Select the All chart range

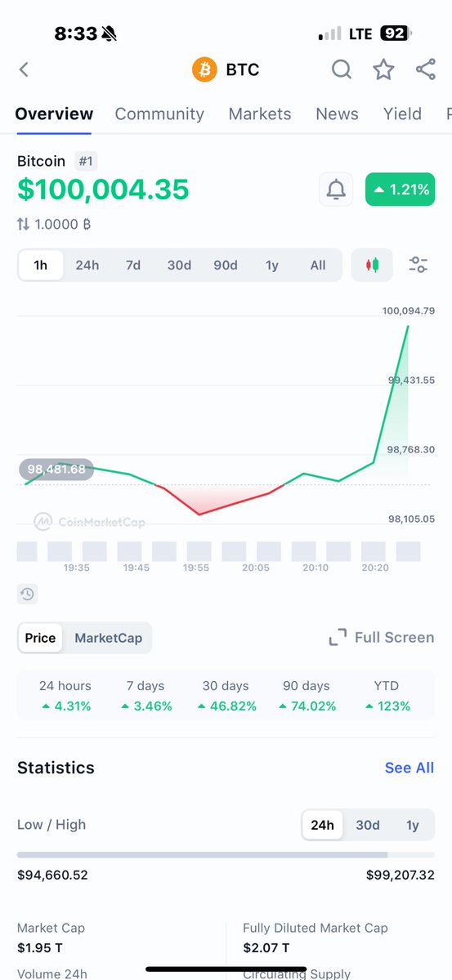(x=318, y=265)
